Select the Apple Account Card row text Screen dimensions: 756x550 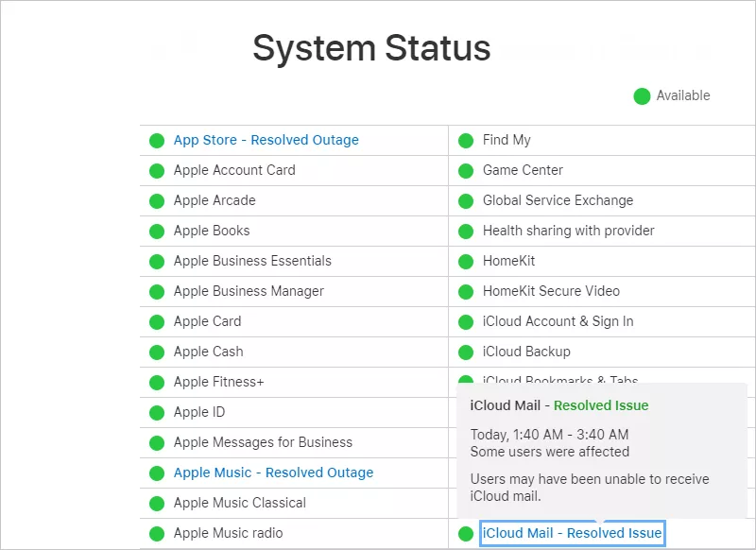[234, 170]
